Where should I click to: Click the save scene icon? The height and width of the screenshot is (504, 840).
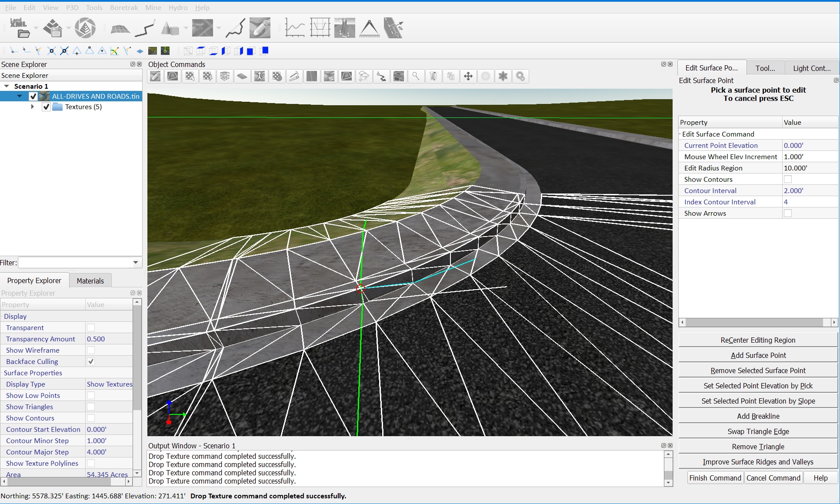tap(53, 28)
